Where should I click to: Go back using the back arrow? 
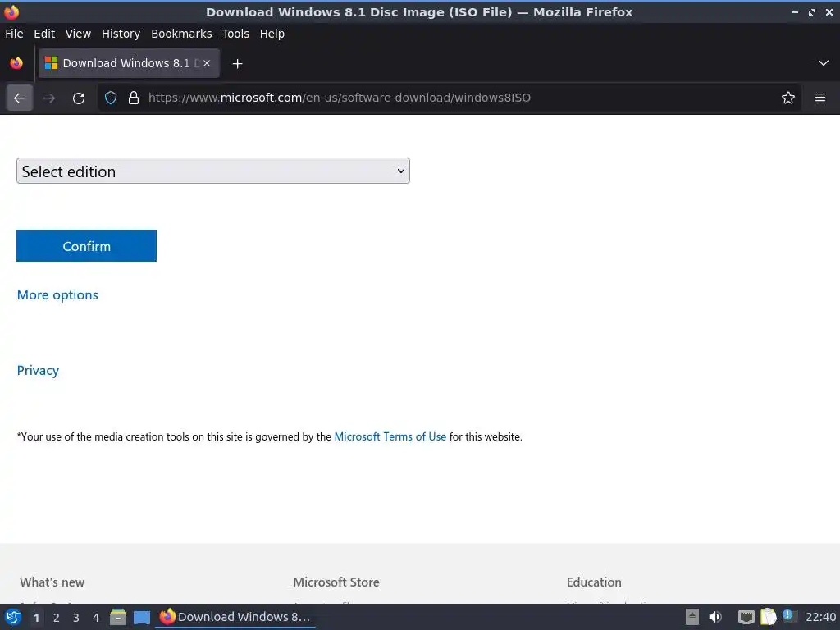pos(20,98)
